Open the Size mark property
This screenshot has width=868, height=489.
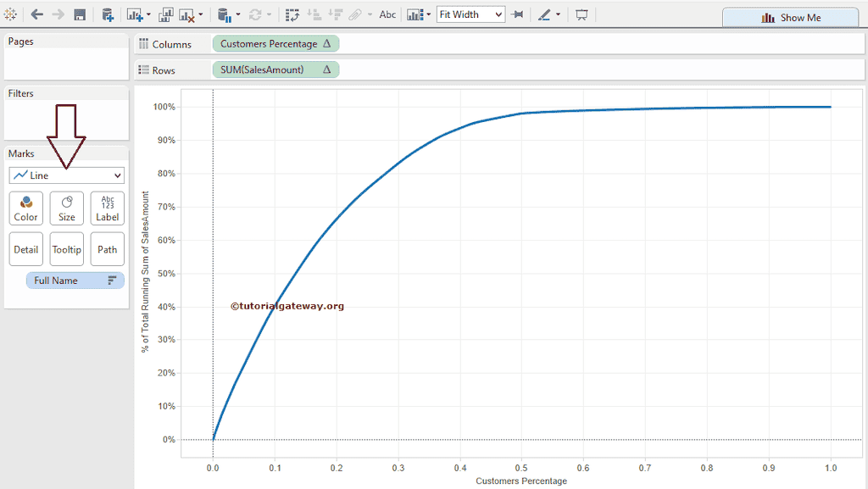click(66, 208)
